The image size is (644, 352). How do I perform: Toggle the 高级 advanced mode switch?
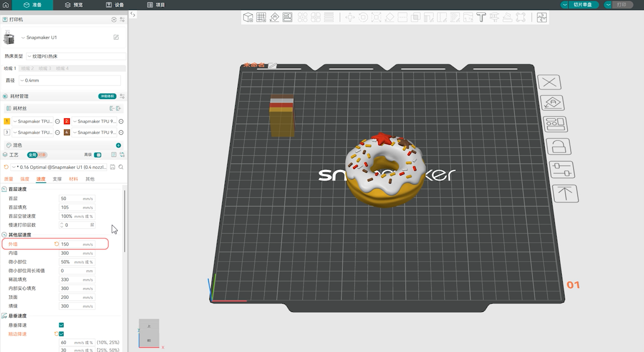click(x=98, y=155)
